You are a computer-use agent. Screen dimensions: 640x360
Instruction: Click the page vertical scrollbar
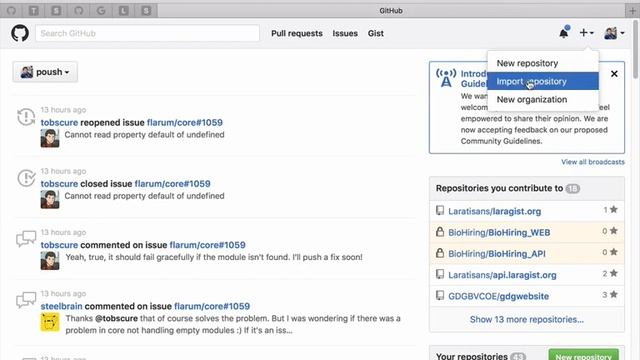(636, 49)
